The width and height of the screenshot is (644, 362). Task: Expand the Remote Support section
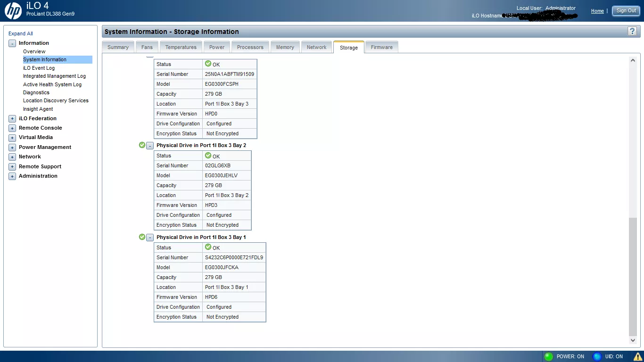click(x=12, y=167)
